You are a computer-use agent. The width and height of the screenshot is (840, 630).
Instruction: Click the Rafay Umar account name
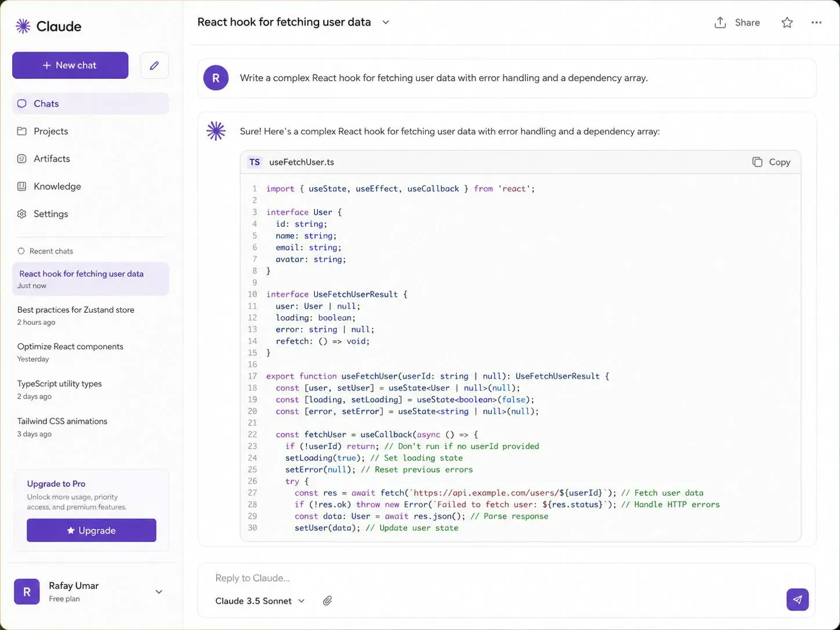click(x=74, y=585)
